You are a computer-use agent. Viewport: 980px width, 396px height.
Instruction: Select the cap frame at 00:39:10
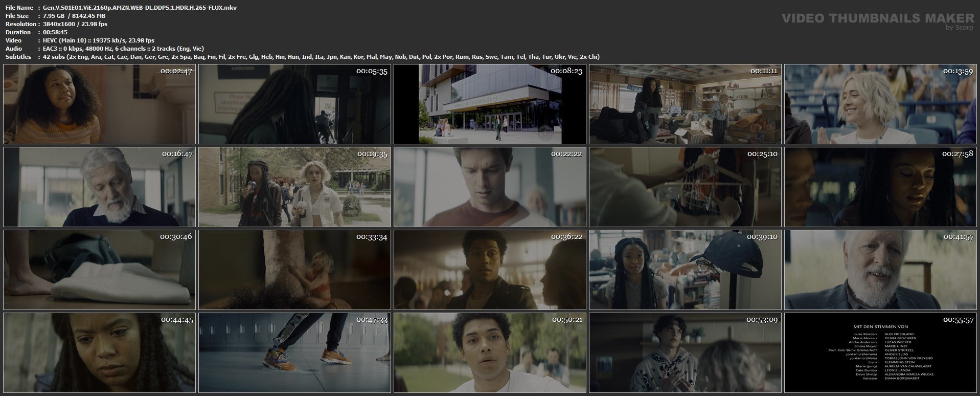click(685, 270)
